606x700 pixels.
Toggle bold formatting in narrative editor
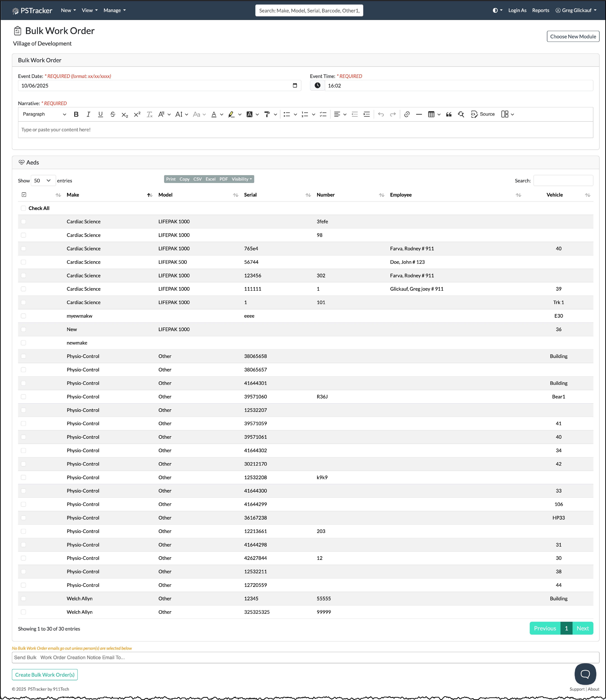(76, 114)
